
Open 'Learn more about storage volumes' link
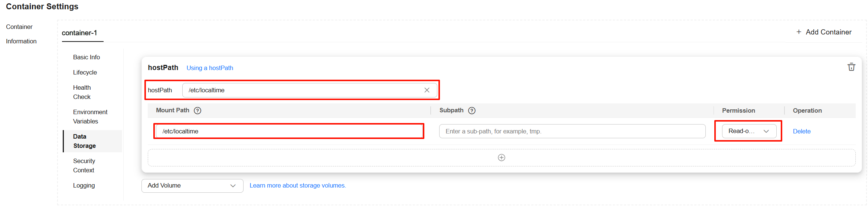(298, 185)
